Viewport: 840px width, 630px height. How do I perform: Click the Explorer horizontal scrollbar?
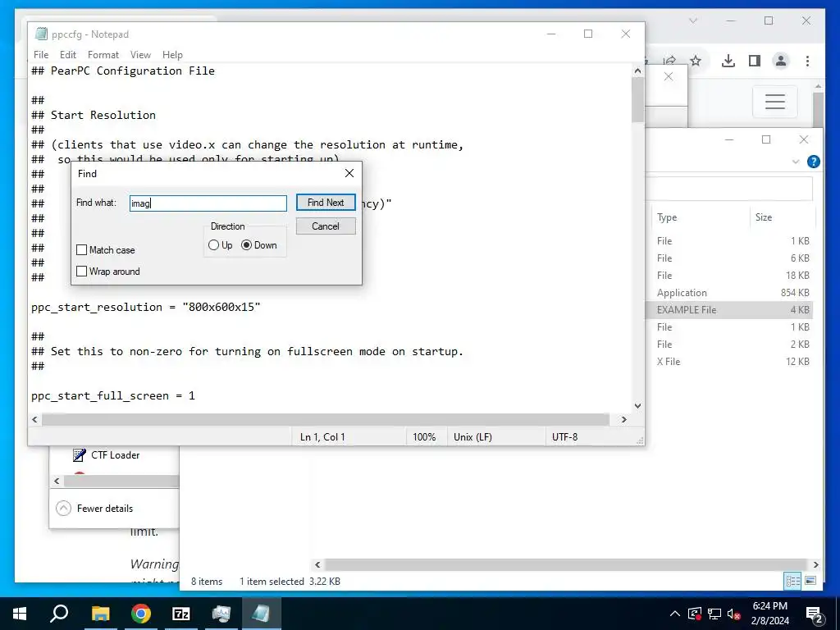(566, 564)
